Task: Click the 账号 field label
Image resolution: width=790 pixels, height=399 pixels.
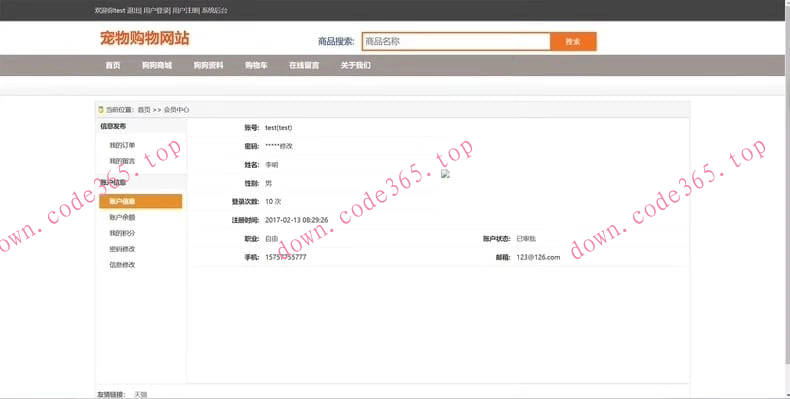Action: point(251,127)
